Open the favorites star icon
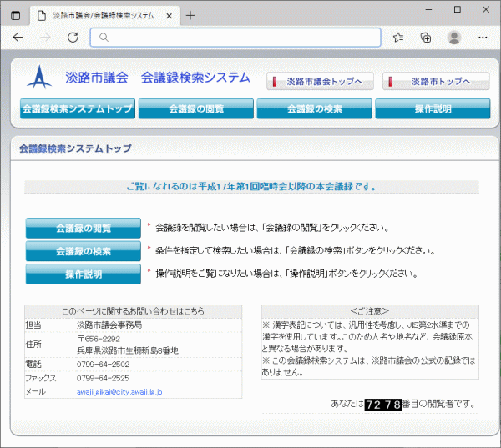The height and width of the screenshot is (448, 501). click(x=398, y=38)
